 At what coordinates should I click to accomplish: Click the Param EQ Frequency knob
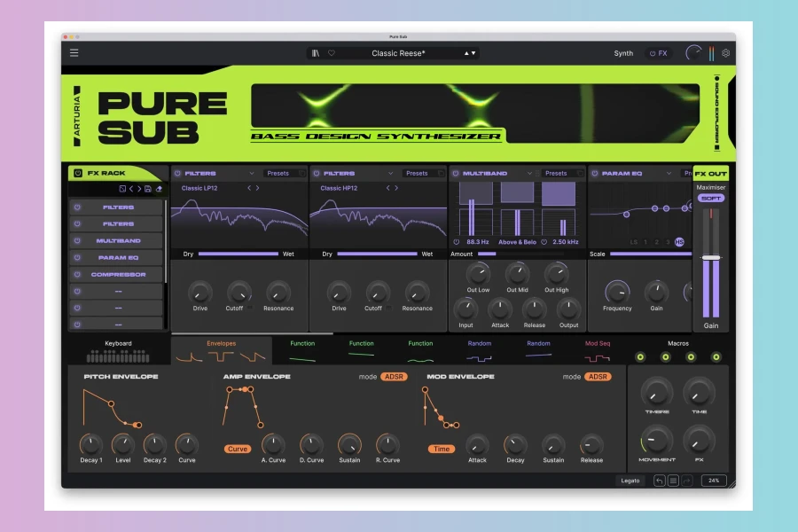pyautogui.click(x=617, y=293)
